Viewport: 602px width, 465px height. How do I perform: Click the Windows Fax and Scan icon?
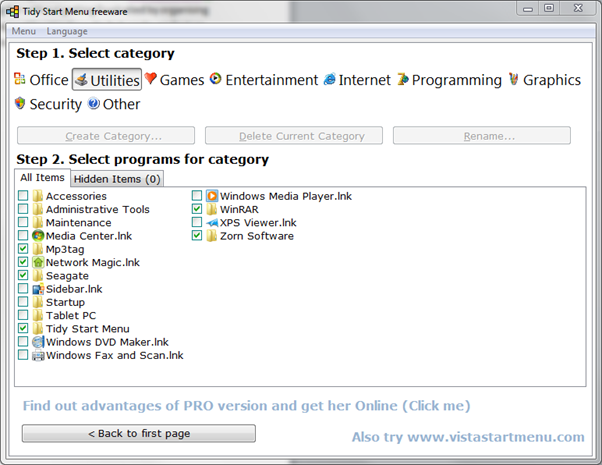tap(38, 355)
